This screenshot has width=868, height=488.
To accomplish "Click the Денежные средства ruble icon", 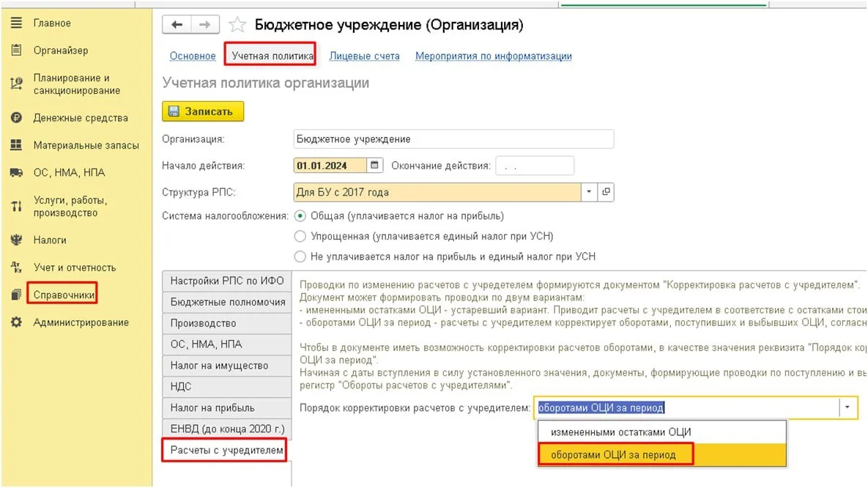I will pyautogui.click(x=17, y=117).
